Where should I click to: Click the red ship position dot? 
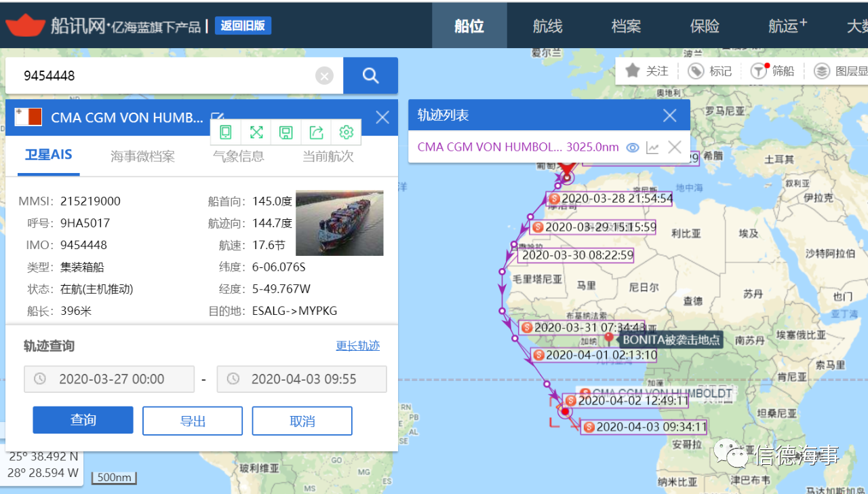tap(566, 412)
